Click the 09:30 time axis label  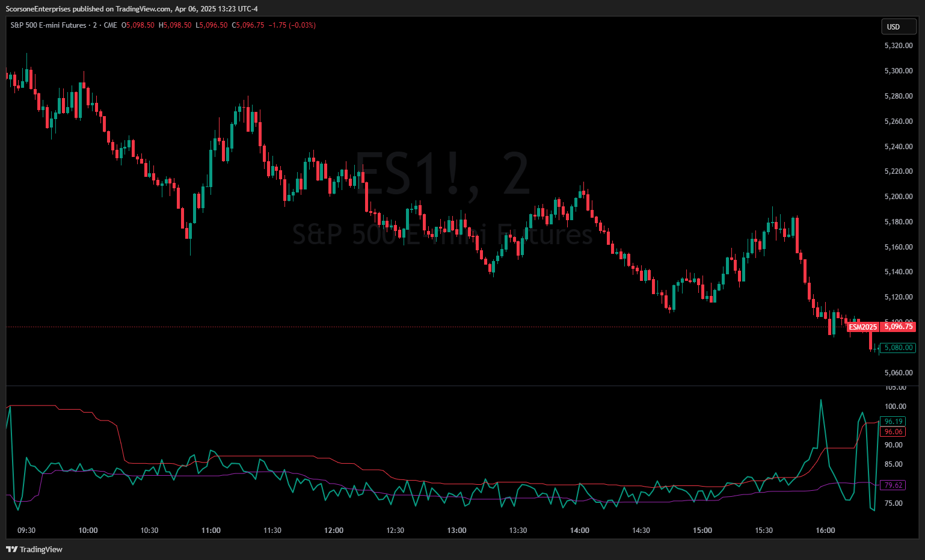[26, 531]
